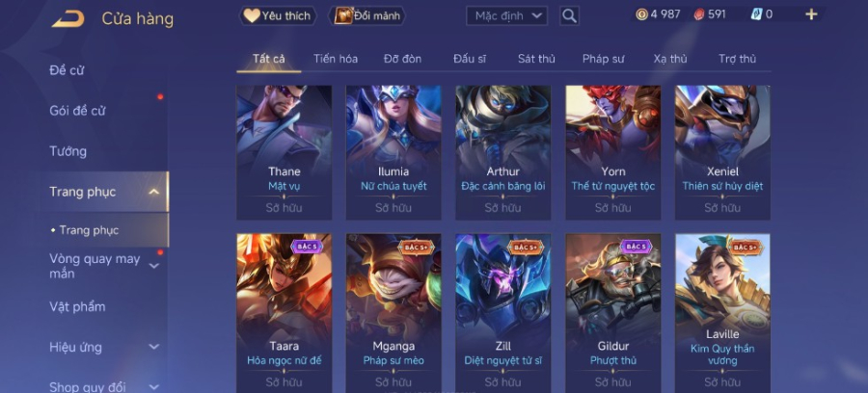This screenshot has width=868, height=393.
Task: Select the Tiến hóa tab
Action: 336,59
